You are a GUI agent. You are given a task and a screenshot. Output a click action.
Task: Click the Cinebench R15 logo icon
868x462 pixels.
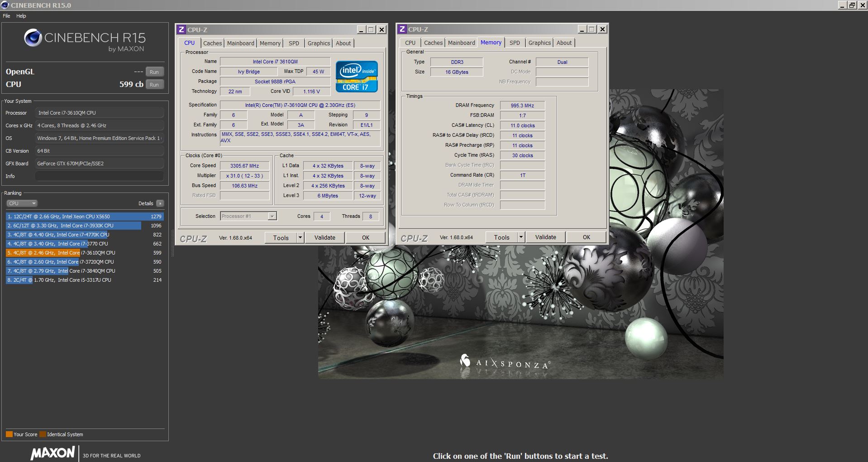pos(33,38)
